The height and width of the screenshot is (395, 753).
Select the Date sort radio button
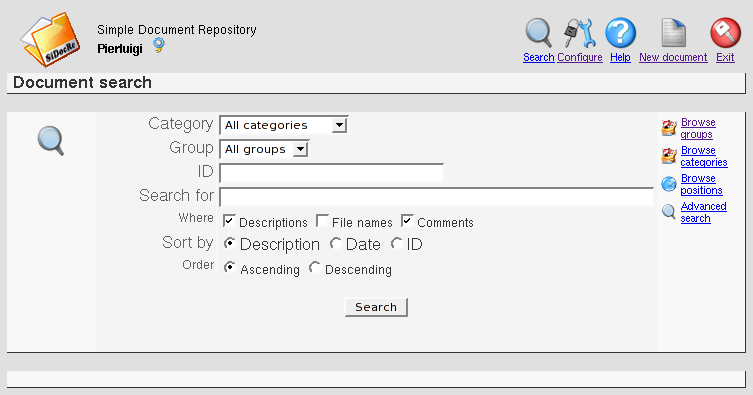click(x=336, y=244)
